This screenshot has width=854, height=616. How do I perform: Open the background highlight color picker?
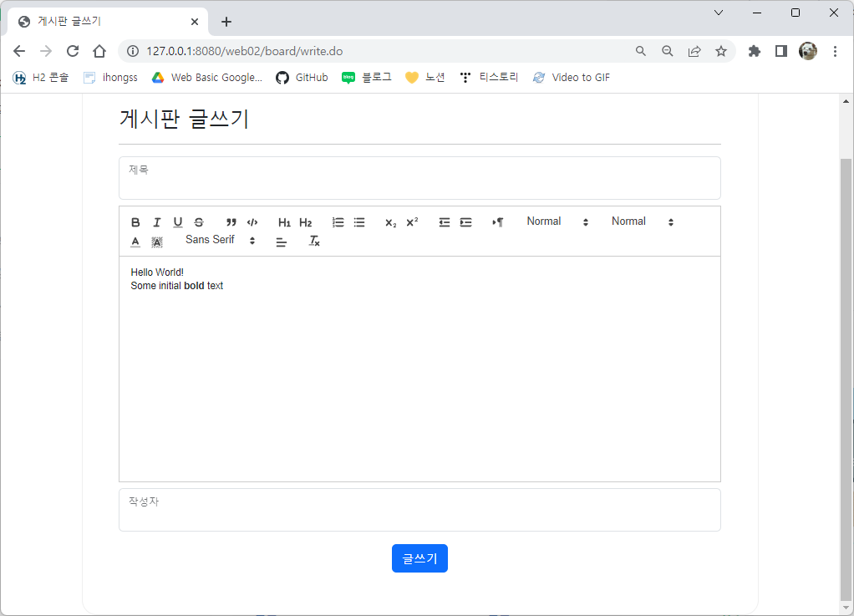tap(157, 242)
